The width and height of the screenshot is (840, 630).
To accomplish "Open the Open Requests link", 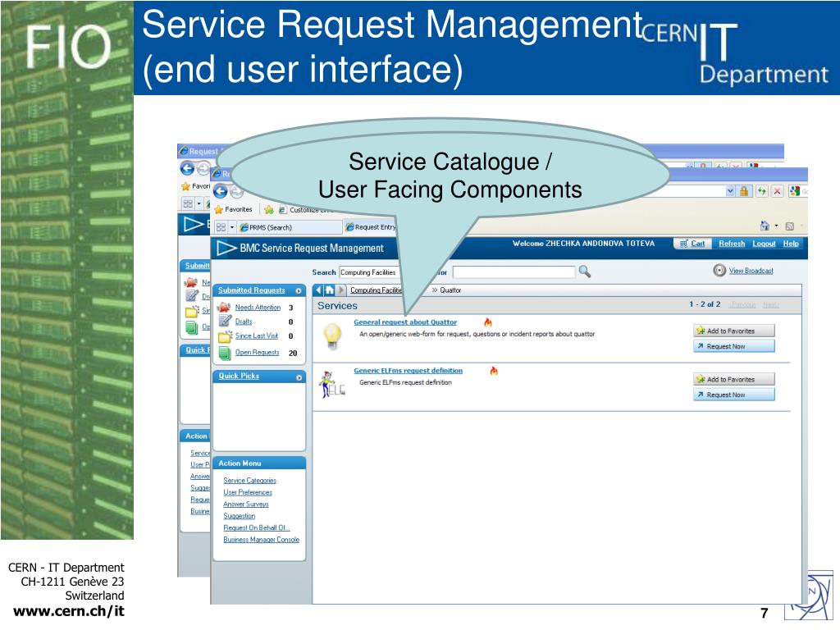I will [257, 353].
